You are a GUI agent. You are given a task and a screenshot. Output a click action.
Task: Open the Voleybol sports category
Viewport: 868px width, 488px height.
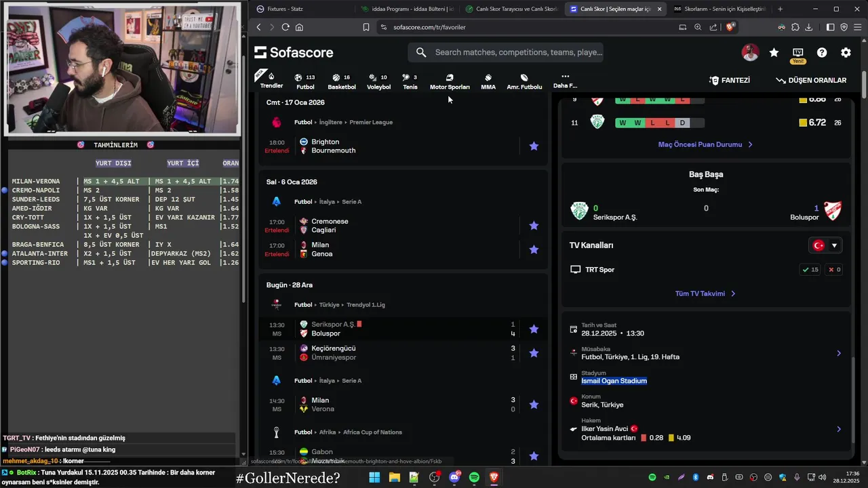378,81
